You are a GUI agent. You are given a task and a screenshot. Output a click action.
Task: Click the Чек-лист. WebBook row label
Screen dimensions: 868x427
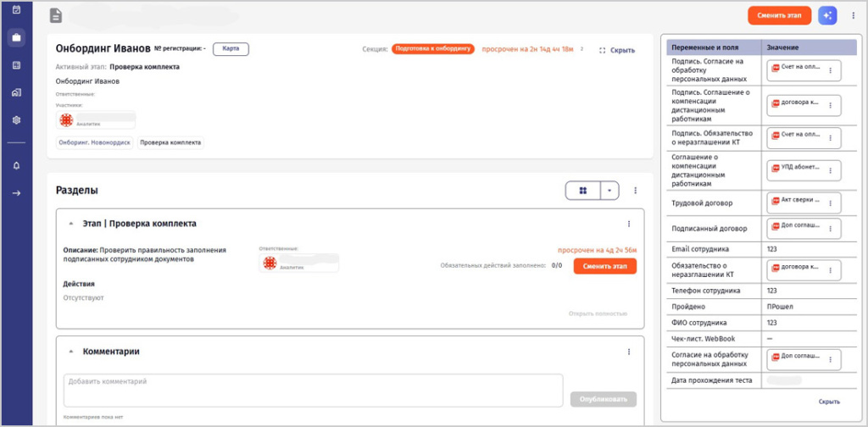[703, 339]
